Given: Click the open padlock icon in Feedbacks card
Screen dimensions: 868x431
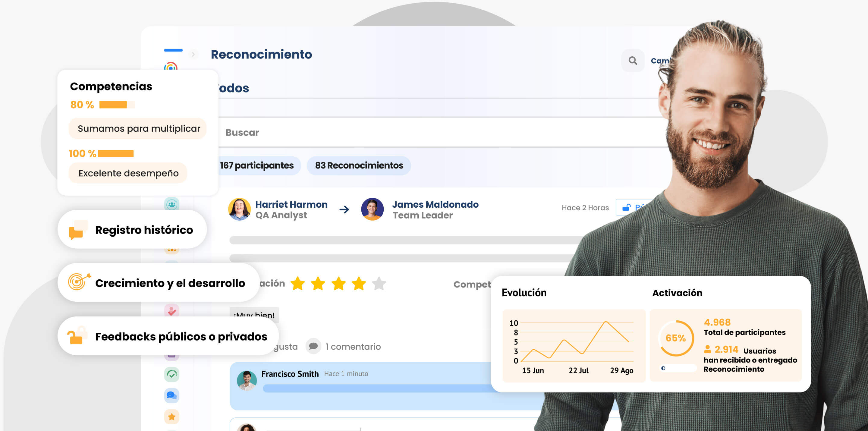Looking at the screenshot, I should [x=77, y=335].
